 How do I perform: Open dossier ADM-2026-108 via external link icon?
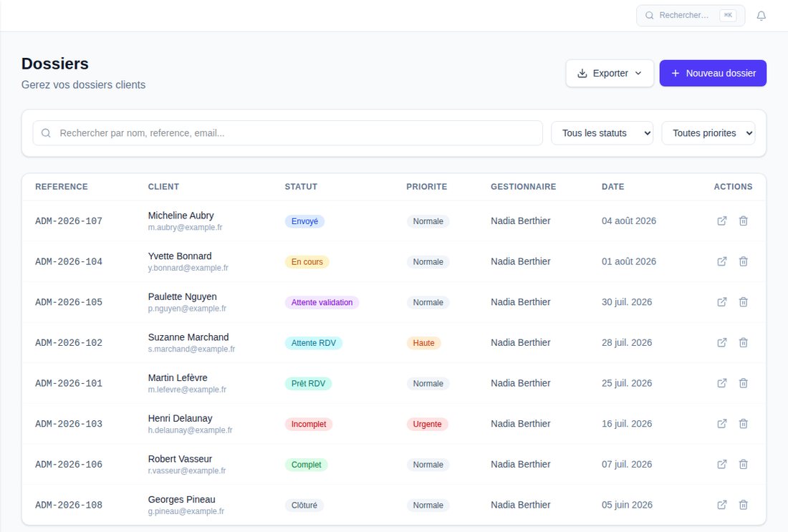(721, 506)
